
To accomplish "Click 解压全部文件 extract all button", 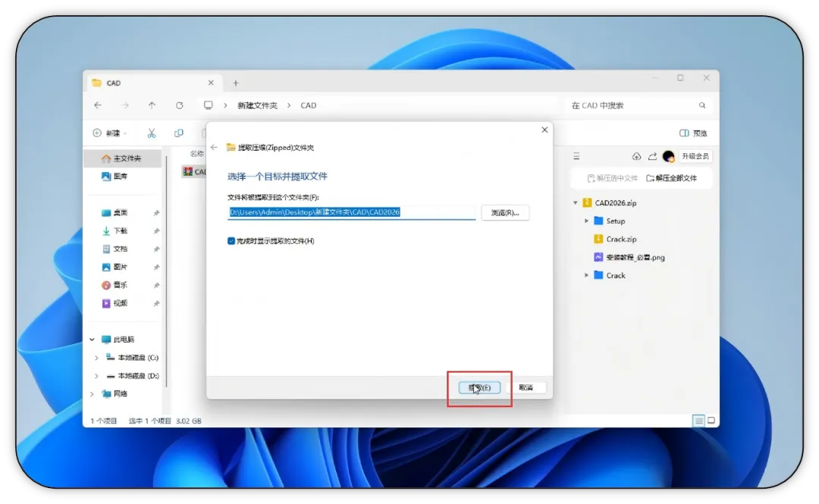I will click(x=672, y=178).
